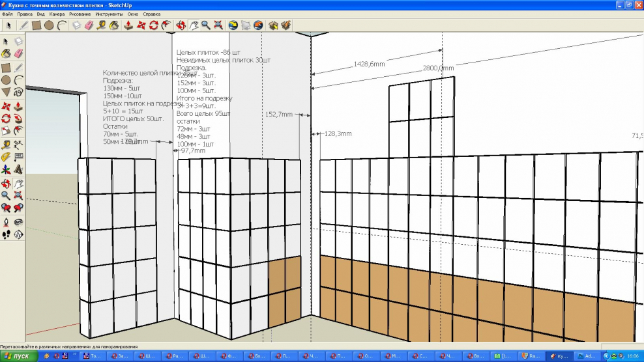Click Zoom Extents in the top toolbar
The width and height of the screenshot is (644, 362).
[x=218, y=25]
